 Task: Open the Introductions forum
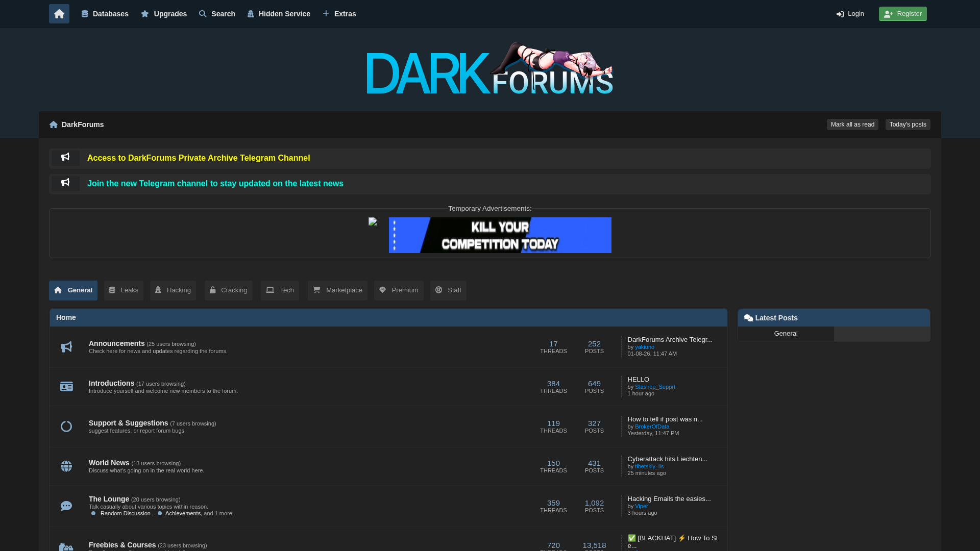pos(111,383)
